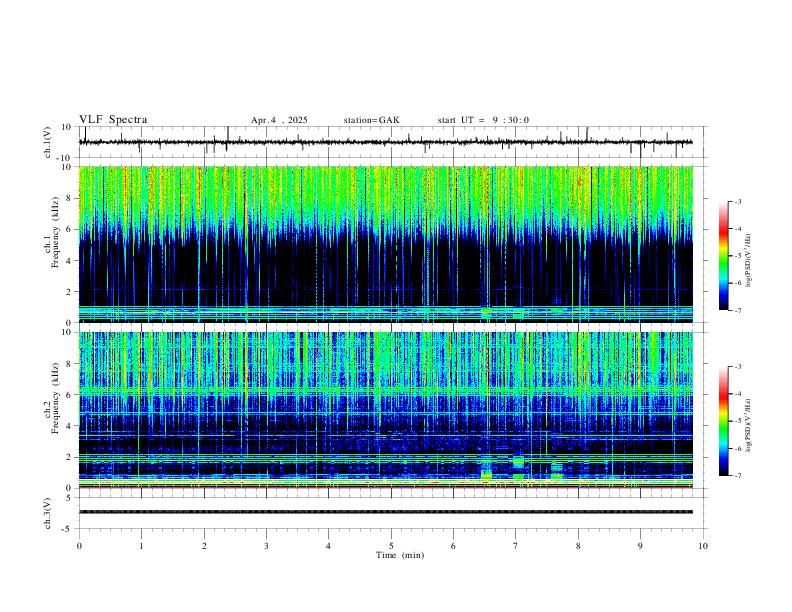
Task: Click time axis tick label "9"
Action: click(640, 546)
